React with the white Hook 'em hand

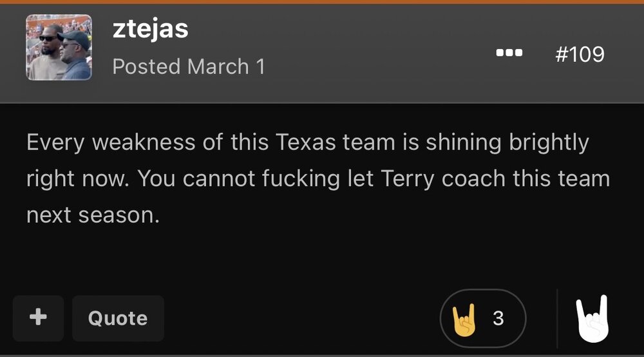coord(591,319)
